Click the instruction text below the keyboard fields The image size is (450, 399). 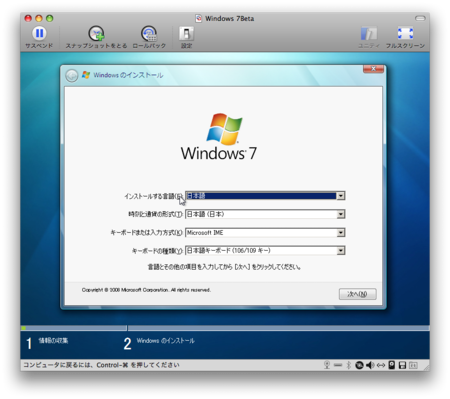tap(224, 267)
